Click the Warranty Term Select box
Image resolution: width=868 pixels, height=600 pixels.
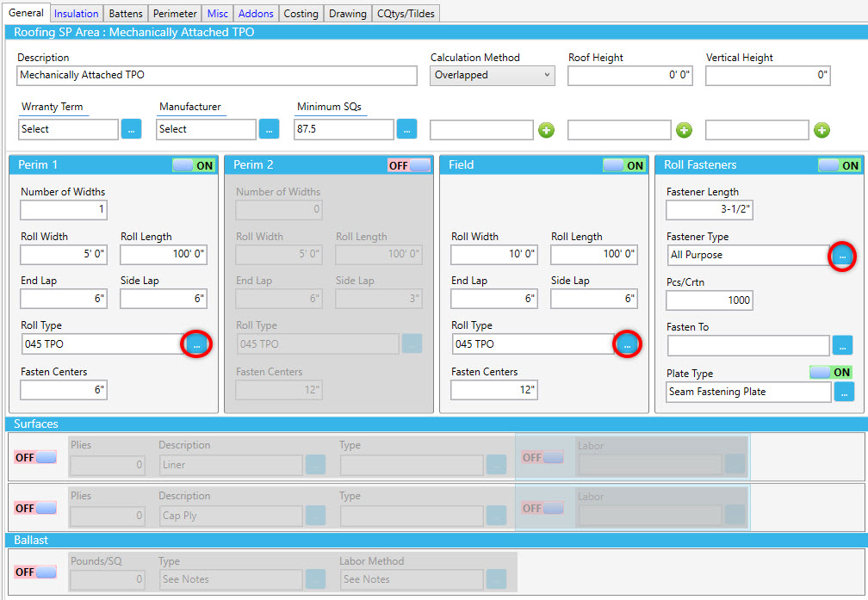coord(68,129)
